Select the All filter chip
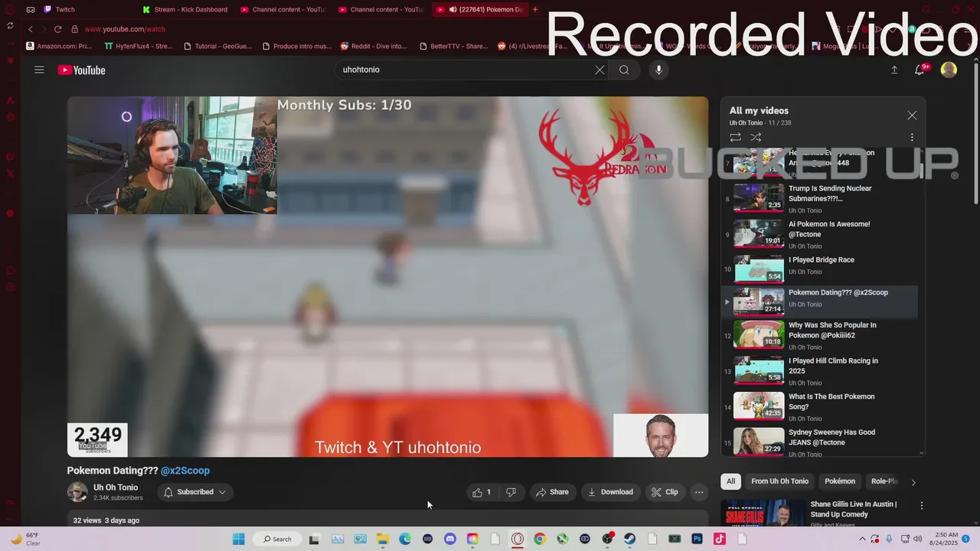This screenshot has width=980, height=551. pyautogui.click(x=730, y=481)
